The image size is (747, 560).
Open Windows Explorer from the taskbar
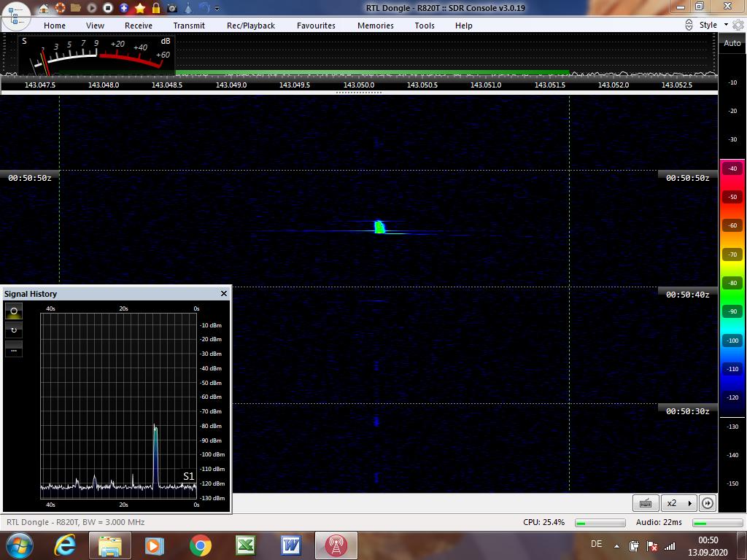point(110,545)
